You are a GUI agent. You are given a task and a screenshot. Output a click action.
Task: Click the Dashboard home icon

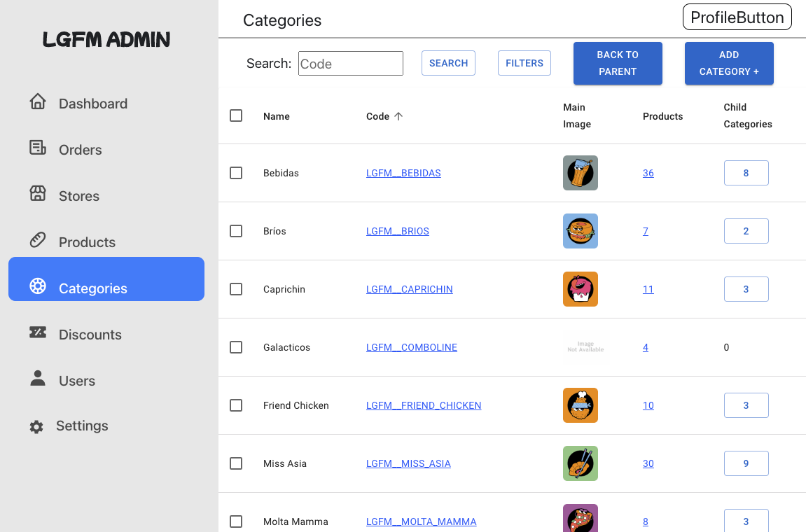click(38, 102)
